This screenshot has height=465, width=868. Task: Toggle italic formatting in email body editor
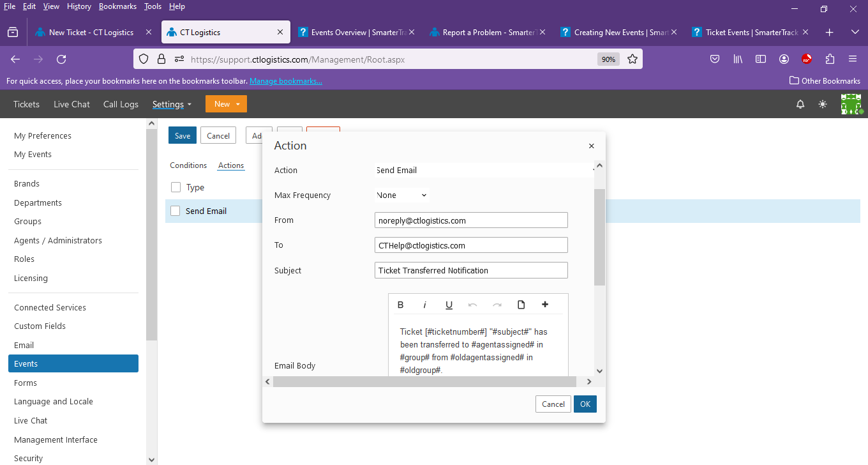424,305
